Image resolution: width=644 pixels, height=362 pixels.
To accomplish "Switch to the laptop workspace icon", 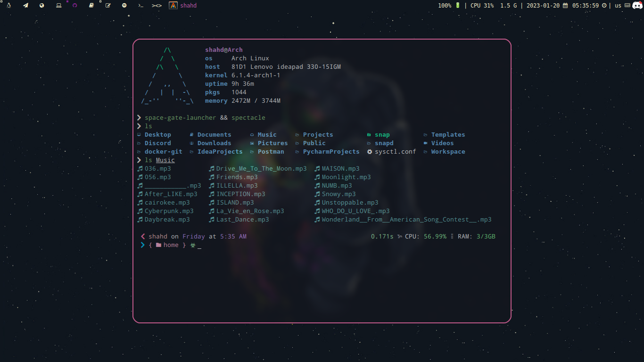I will (58, 6).
